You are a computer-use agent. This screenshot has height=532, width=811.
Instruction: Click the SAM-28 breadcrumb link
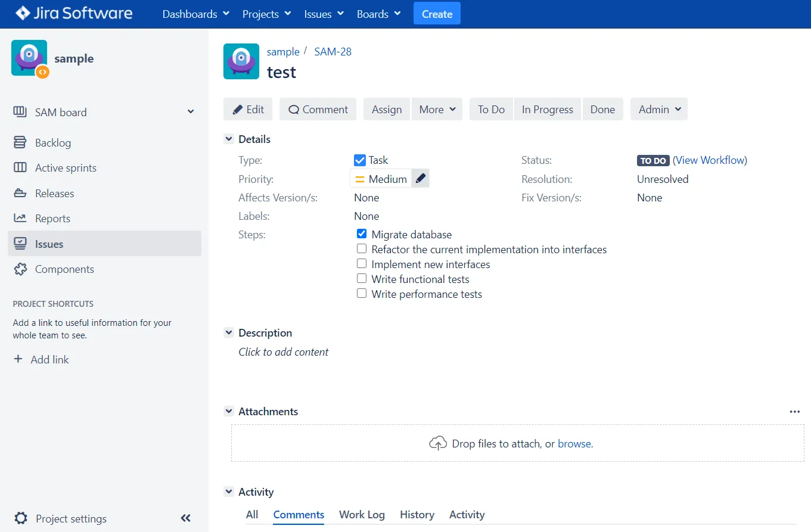(x=333, y=51)
